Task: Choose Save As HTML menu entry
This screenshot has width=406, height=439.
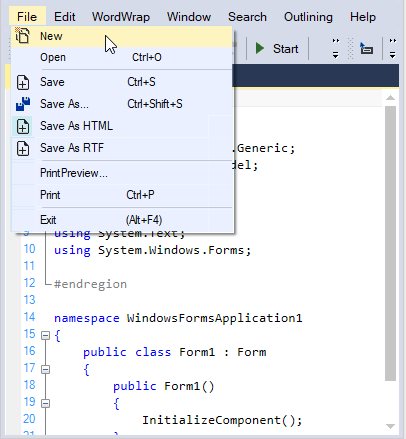Action: coord(122,126)
